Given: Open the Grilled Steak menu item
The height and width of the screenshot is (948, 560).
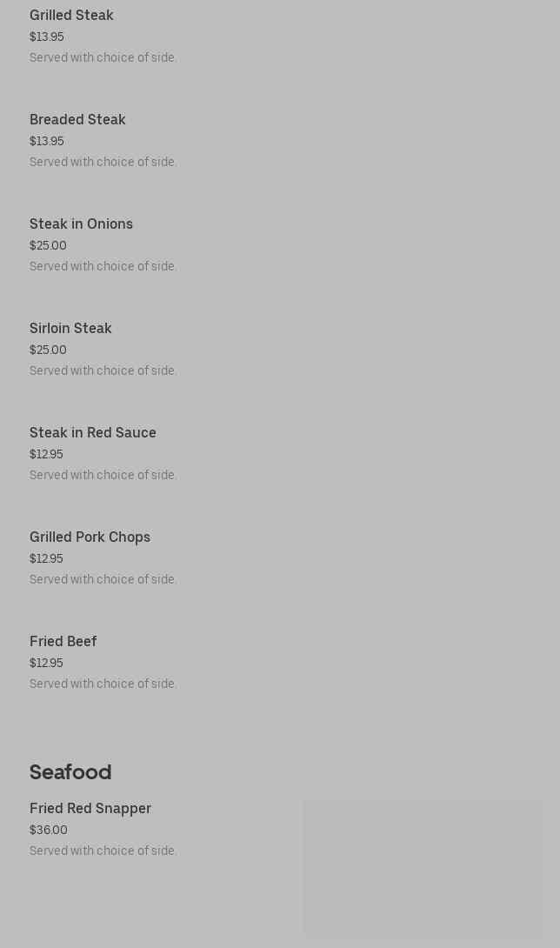Looking at the screenshot, I should click(x=71, y=16).
